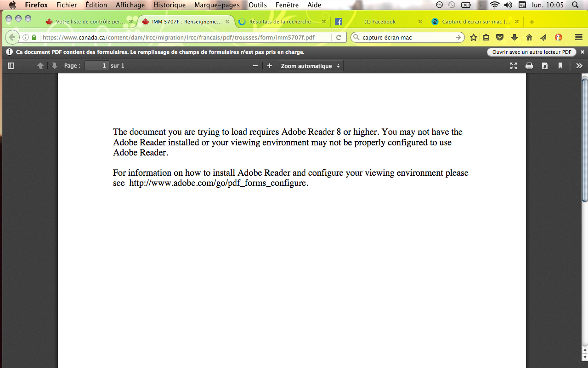The image size is (588, 368).
Task: Toggle the PDF viewer sidebar
Action: (x=11, y=66)
